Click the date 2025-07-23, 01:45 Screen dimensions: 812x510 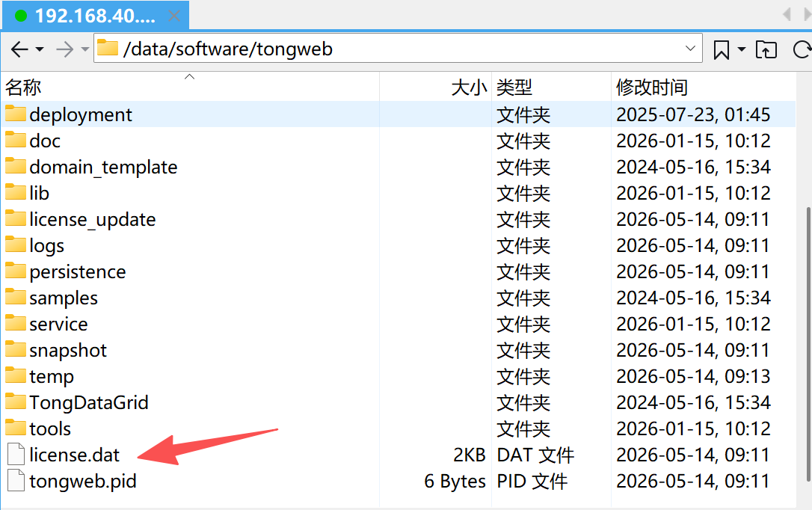click(x=693, y=115)
